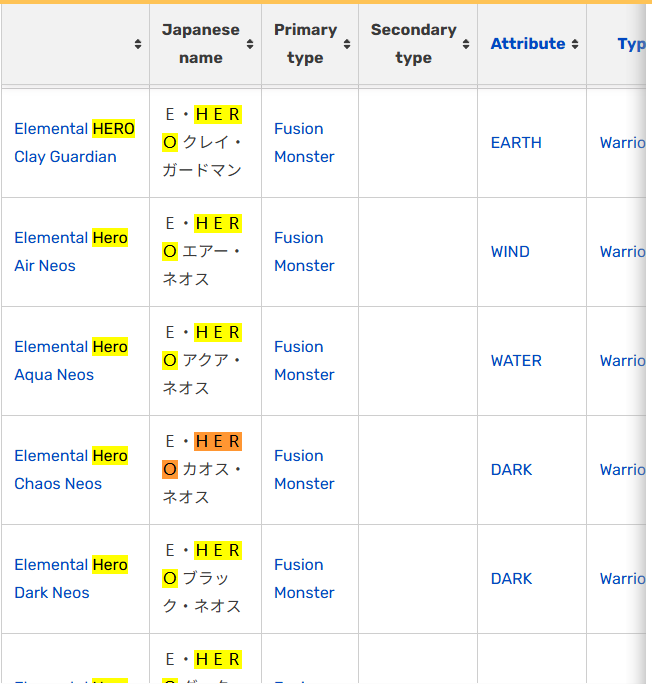Open the WIND attribute link
Screen dimensions: 652x684
pos(510,252)
